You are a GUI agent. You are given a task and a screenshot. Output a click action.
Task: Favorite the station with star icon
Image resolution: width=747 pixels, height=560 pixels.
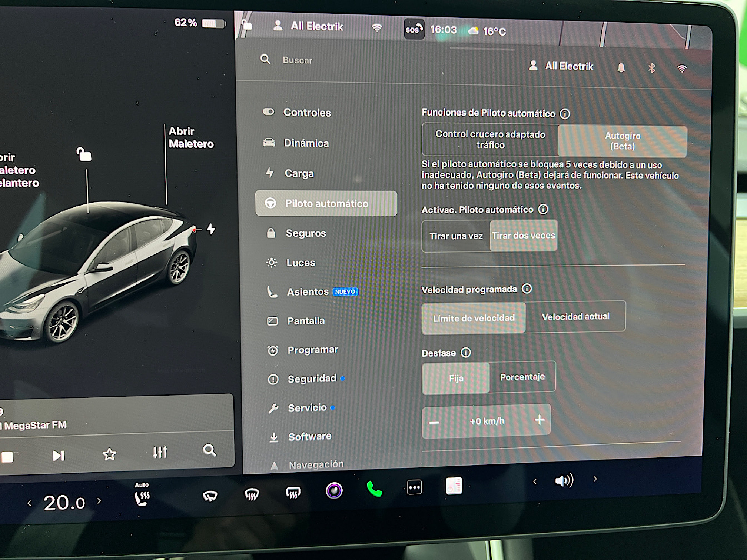coord(109,454)
